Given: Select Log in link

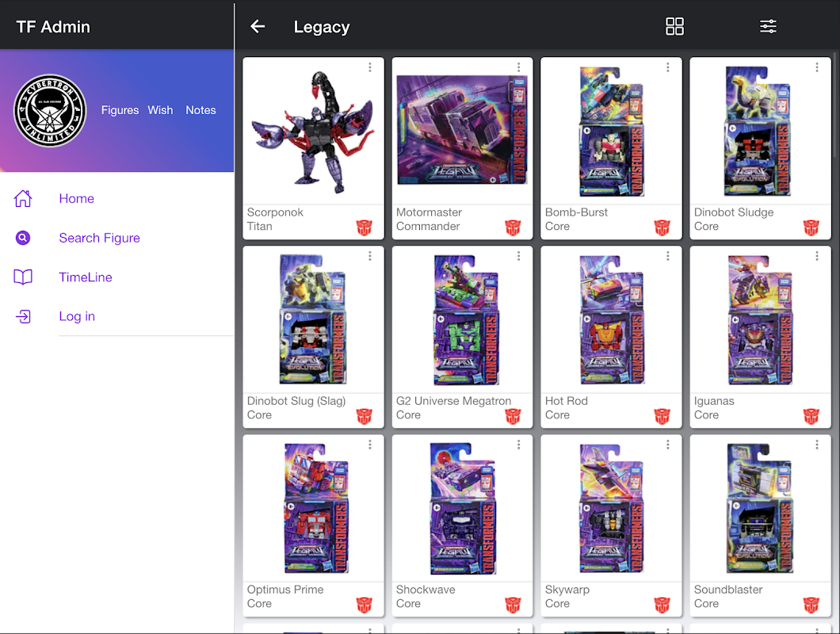Looking at the screenshot, I should [77, 316].
